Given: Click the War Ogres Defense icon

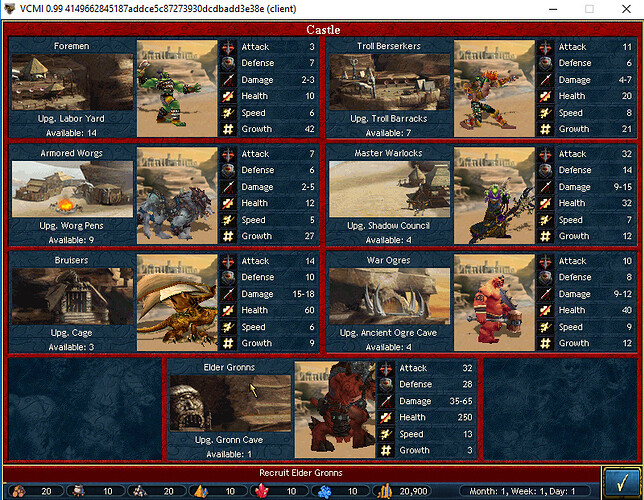Looking at the screenshot, I should click(x=545, y=277).
